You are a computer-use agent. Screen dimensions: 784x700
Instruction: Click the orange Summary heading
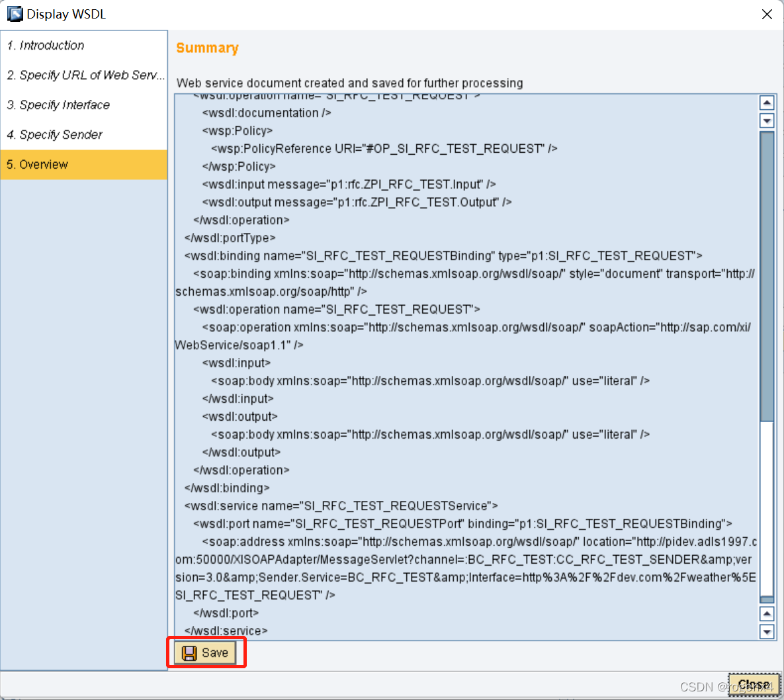pyautogui.click(x=207, y=48)
